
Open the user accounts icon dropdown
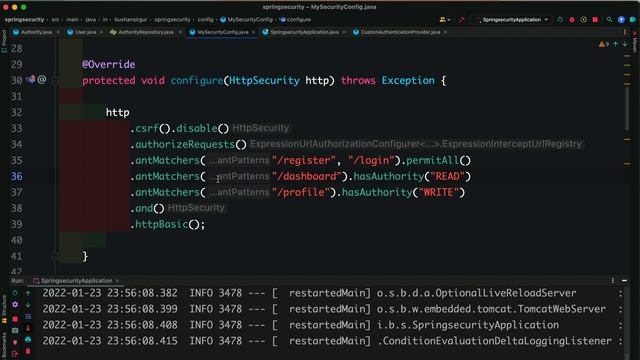[444, 20]
